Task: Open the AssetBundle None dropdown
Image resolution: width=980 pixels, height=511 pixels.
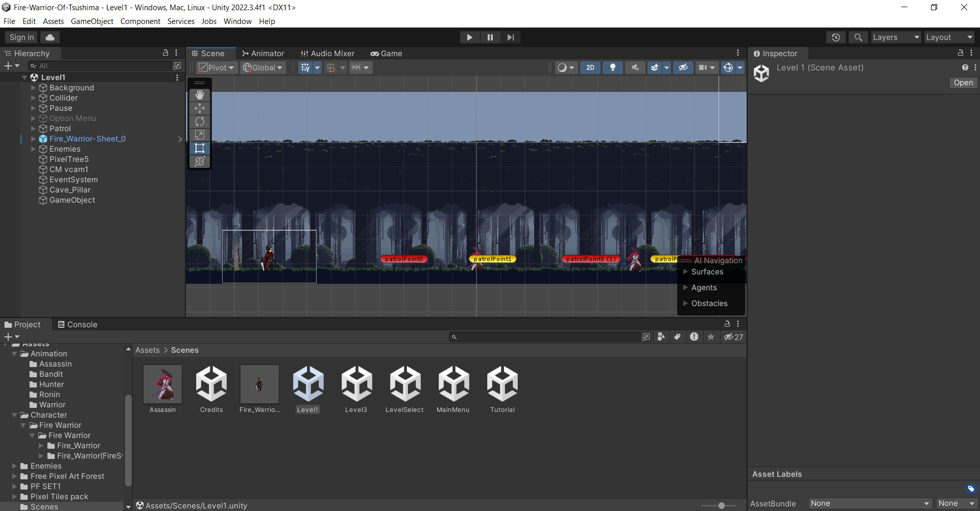Action: 870,503
